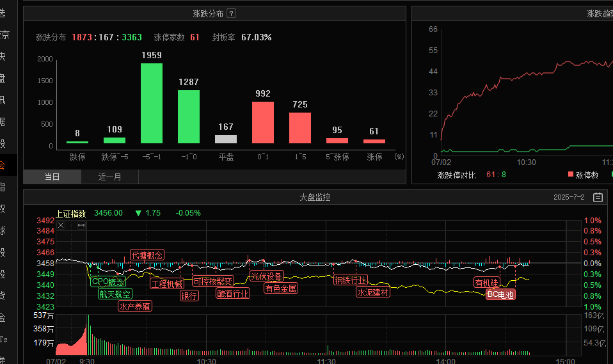The width and height of the screenshot is (613, 364).
Task: Select the 有色金属 sector tag
Action: (x=281, y=289)
